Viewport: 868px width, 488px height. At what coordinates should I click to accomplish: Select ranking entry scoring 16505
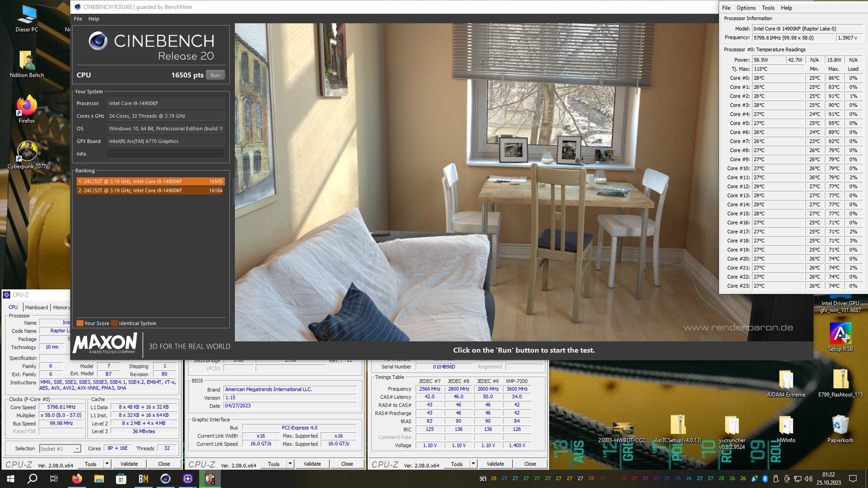click(151, 181)
